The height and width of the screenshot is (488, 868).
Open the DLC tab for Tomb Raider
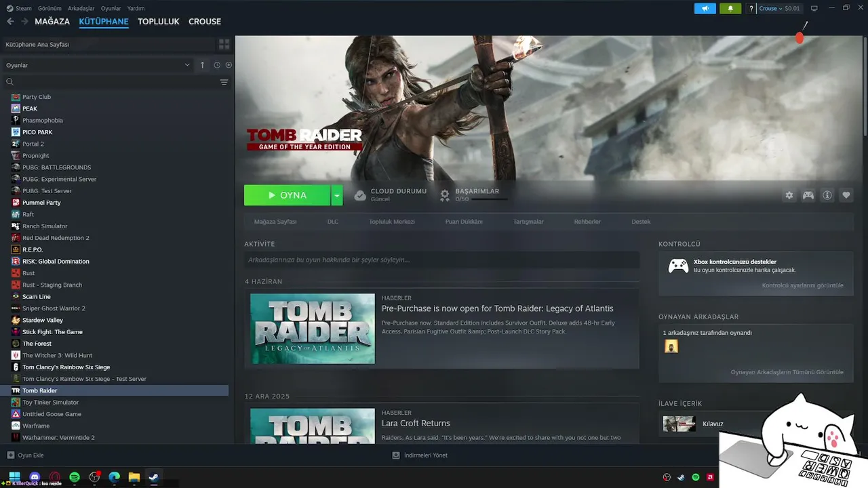333,222
